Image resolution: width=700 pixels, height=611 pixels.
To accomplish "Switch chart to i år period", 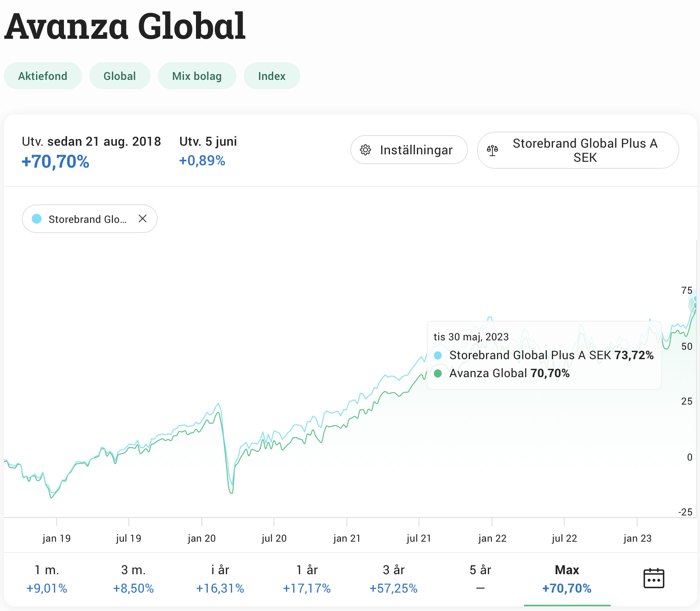I will pyautogui.click(x=220, y=579).
